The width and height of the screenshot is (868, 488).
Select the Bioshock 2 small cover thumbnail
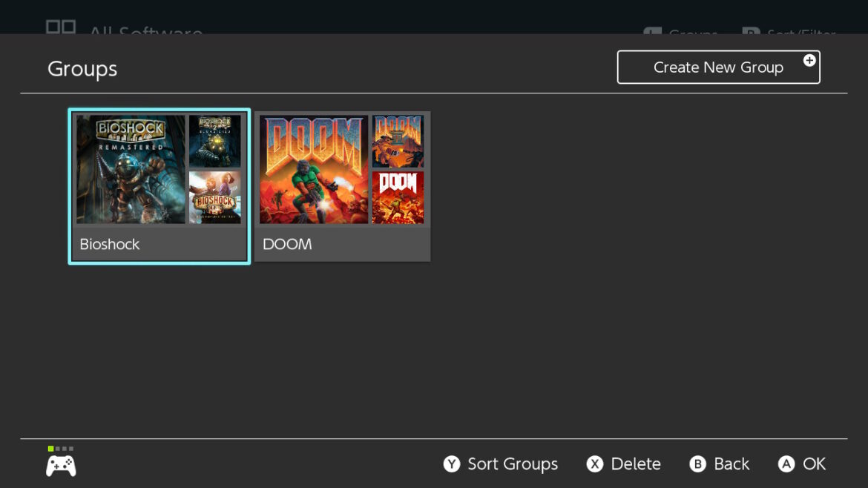[x=214, y=141]
